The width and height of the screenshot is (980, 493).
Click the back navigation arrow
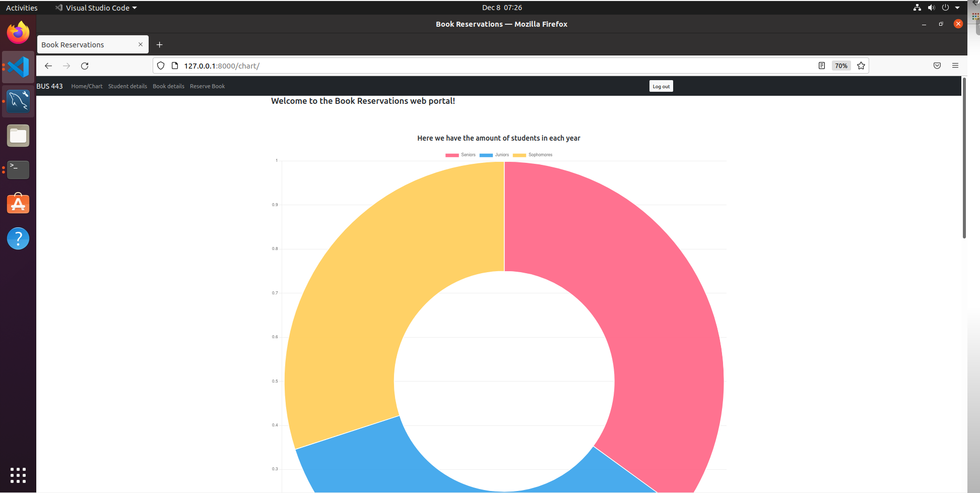[x=48, y=66]
